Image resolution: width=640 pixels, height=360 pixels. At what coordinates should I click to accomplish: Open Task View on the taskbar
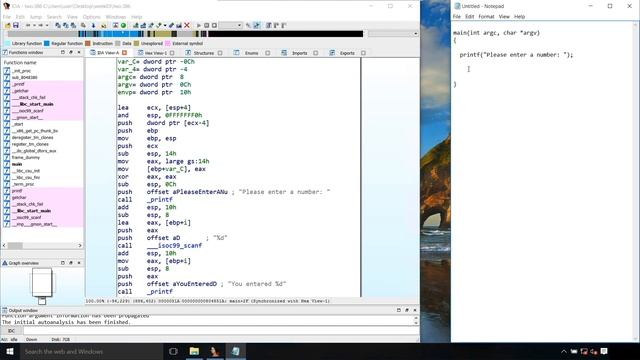tap(173, 351)
